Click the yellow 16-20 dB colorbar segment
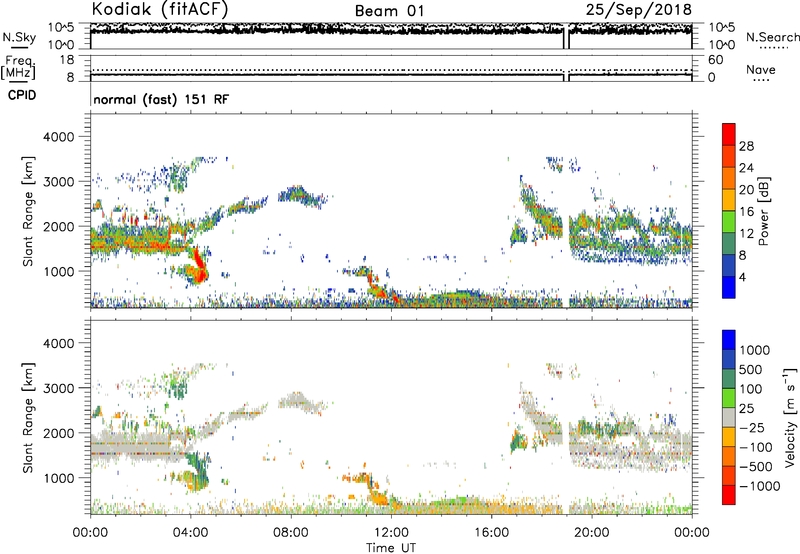The width and height of the screenshot is (800, 554). coord(729,200)
